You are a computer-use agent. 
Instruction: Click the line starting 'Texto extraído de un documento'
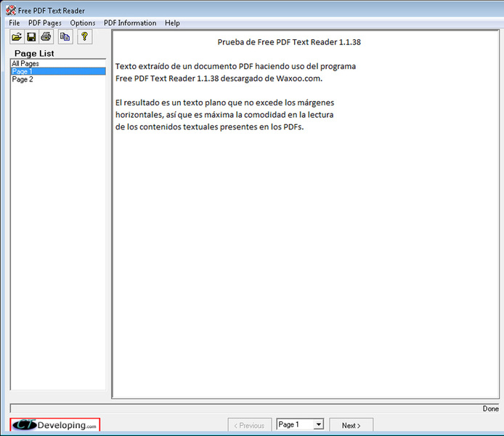(x=235, y=66)
